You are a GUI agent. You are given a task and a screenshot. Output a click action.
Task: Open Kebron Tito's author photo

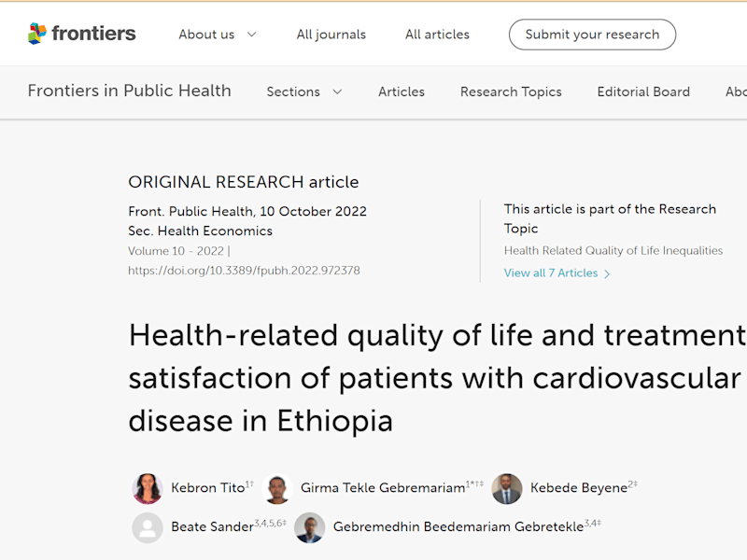(x=148, y=488)
